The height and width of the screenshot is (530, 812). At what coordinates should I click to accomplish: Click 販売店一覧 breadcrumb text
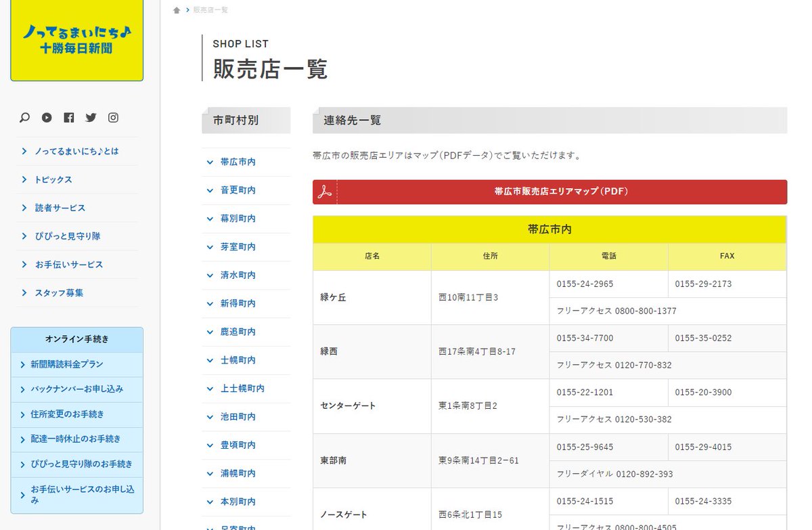[210, 10]
